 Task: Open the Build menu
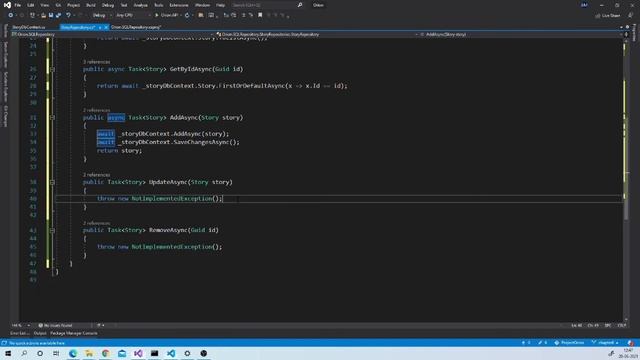[x=91, y=5]
